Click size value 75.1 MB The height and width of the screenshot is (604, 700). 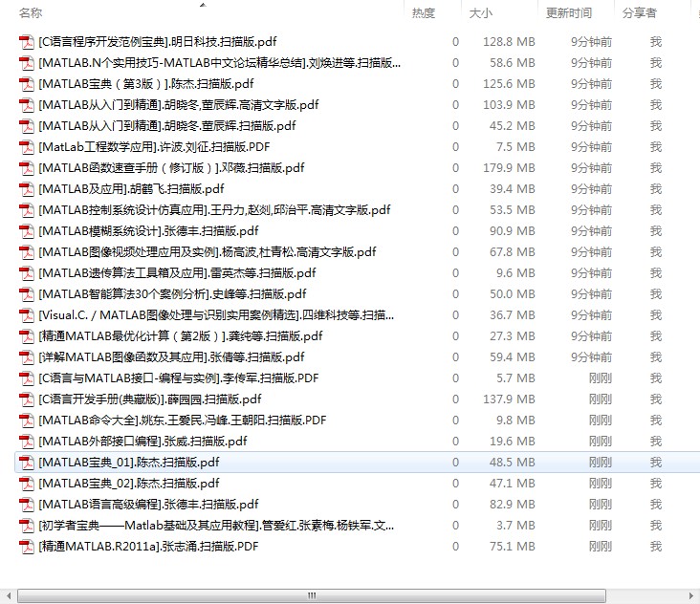point(512,547)
